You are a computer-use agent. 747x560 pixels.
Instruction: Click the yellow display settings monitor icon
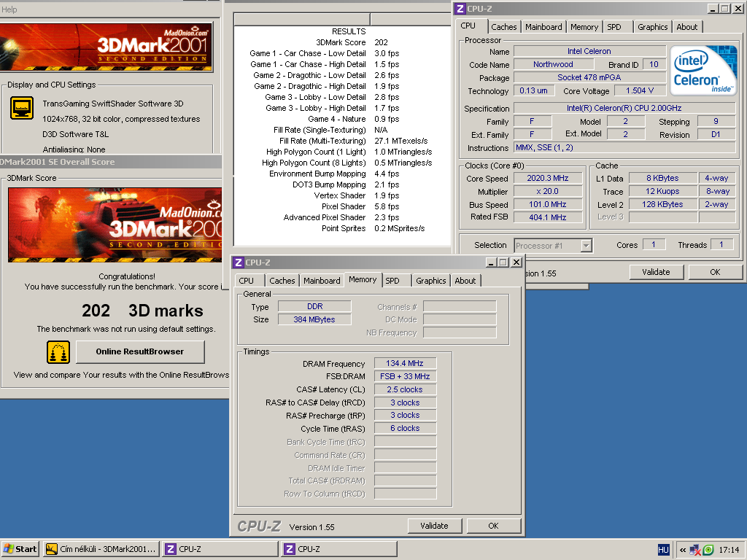(22, 108)
